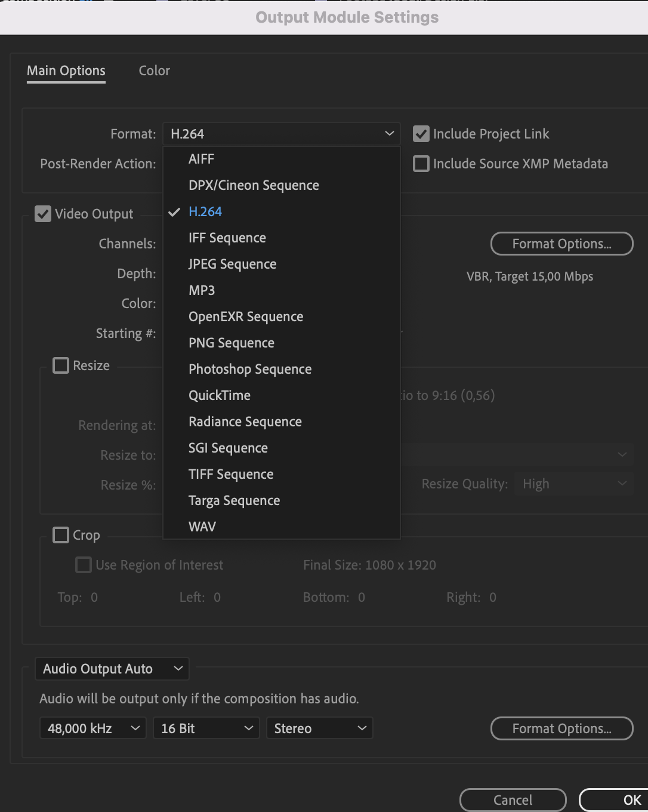Select the Main Options tab
Viewport: 648px width, 812px height.
66,70
